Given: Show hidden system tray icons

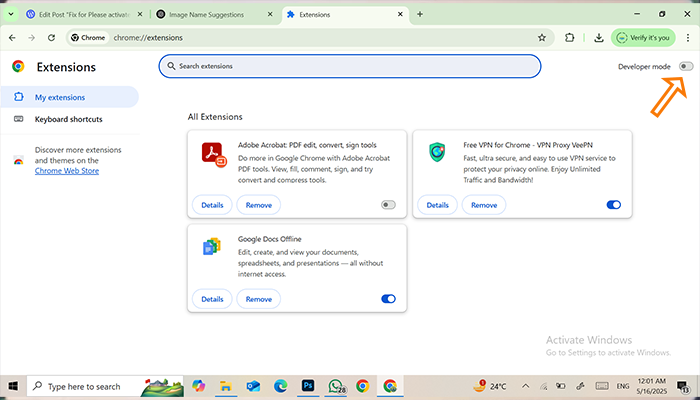Looking at the screenshot, I should coord(525,386).
